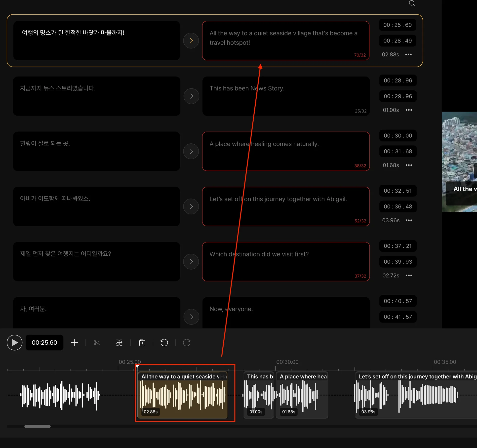The width and height of the screenshot is (477, 448).
Task: Click the search magnifier icon
Action: click(412, 3)
